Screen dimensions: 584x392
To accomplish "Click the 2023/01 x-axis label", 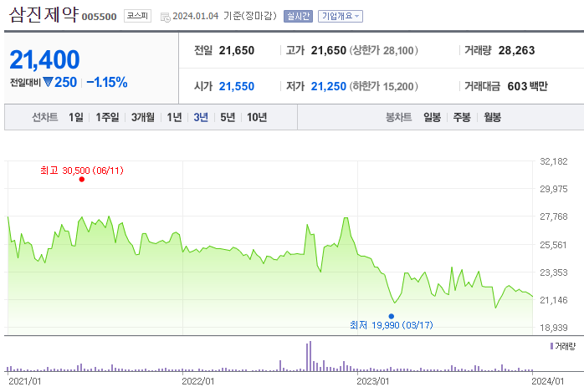I will click(373, 381).
